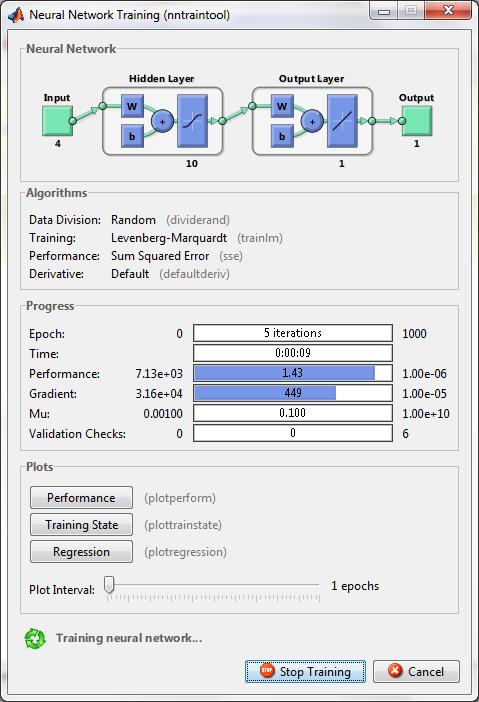479x702 pixels.
Task: Click the Performance progress bar showing 1.43
Action: (293, 373)
